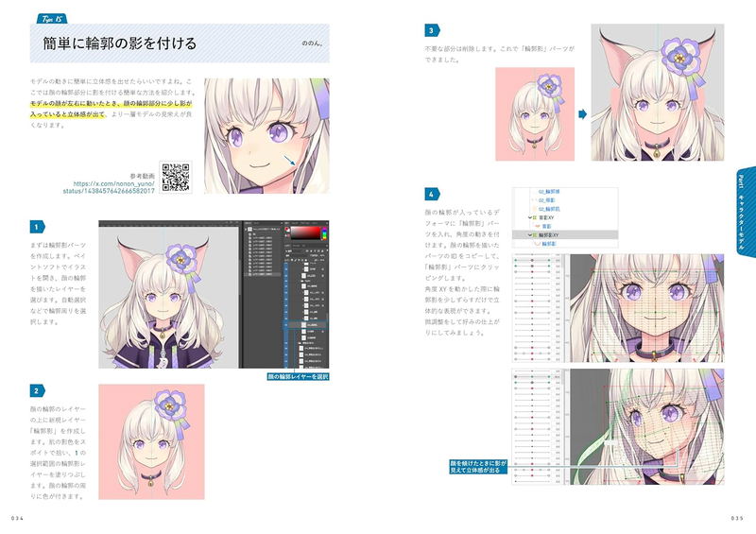Collapse the highlighted 輪郭影XY deformer chevron
Screen dimensions: 756x534
click(529, 235)
